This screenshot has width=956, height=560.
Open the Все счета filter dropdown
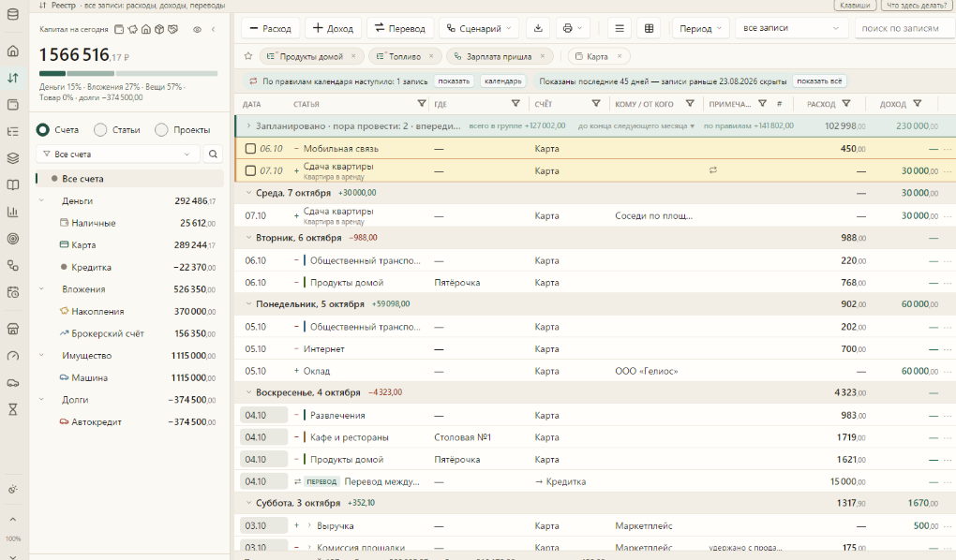point(118,155)
